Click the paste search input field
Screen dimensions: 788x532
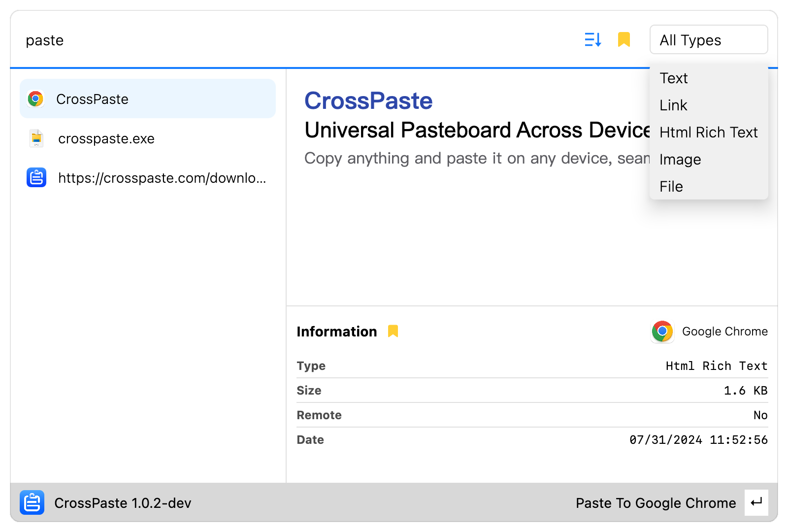tap(295, 40)
